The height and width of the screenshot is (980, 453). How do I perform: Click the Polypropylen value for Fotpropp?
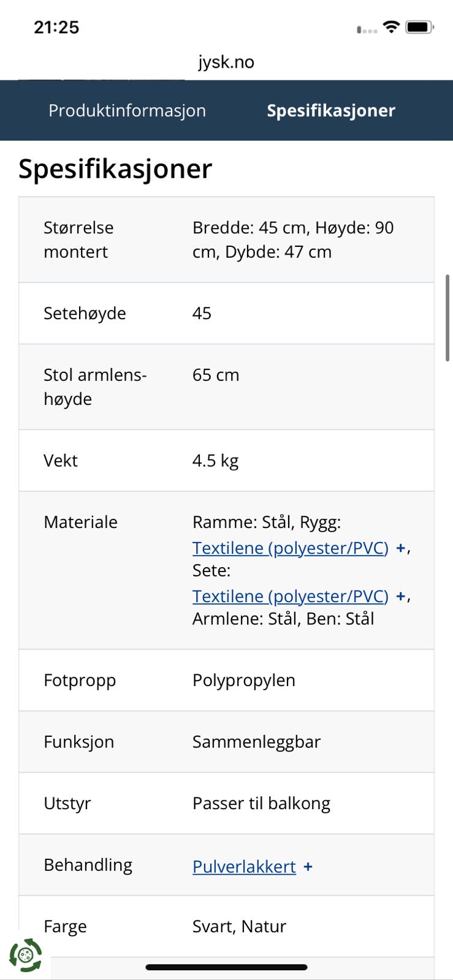[x=243, y=680]
